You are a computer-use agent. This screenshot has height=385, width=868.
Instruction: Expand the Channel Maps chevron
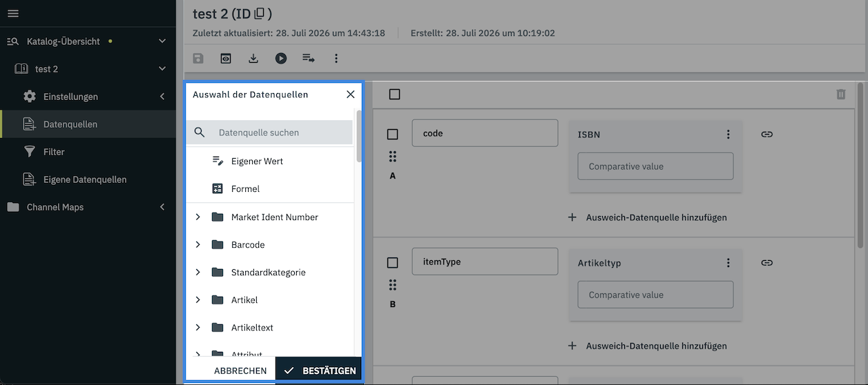[x=162, y=207]
